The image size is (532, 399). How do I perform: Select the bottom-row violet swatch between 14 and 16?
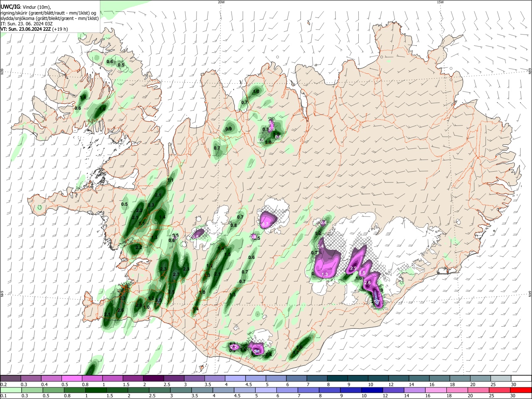tap(415, 390)
